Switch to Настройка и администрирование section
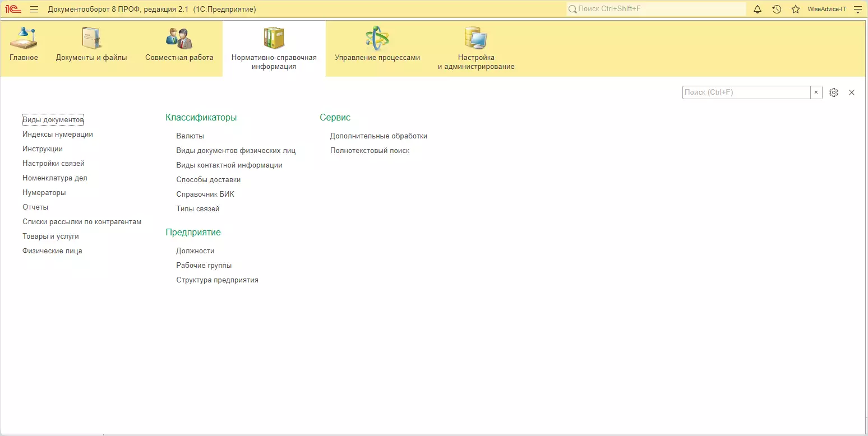This screenshot has width=868, height=436. pyautogui.click(x=476, y=49)
